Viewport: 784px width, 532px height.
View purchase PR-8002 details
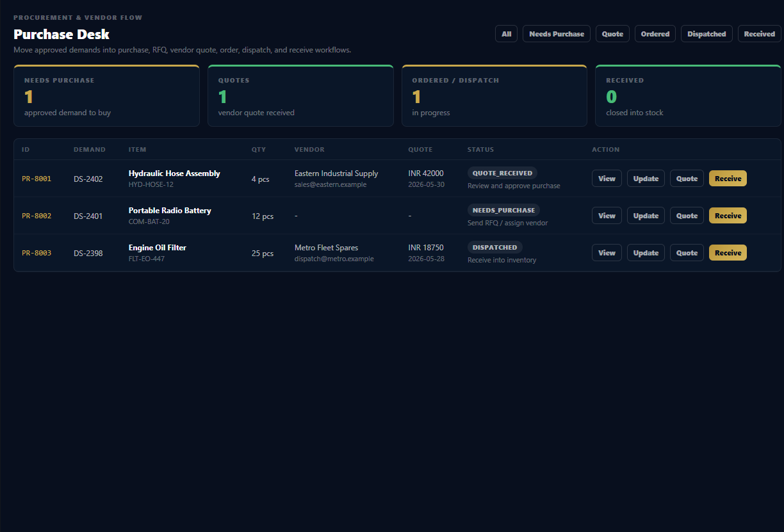click(607, 216)
